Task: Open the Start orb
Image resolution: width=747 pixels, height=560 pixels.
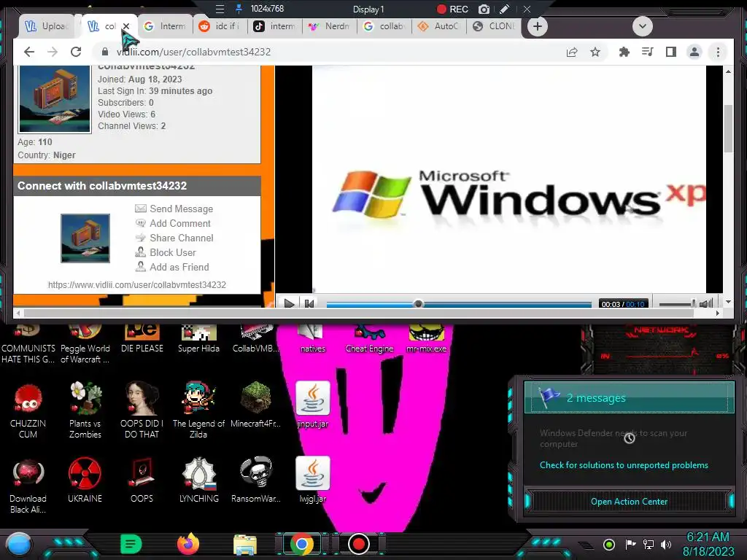Action: pos(19,544)
